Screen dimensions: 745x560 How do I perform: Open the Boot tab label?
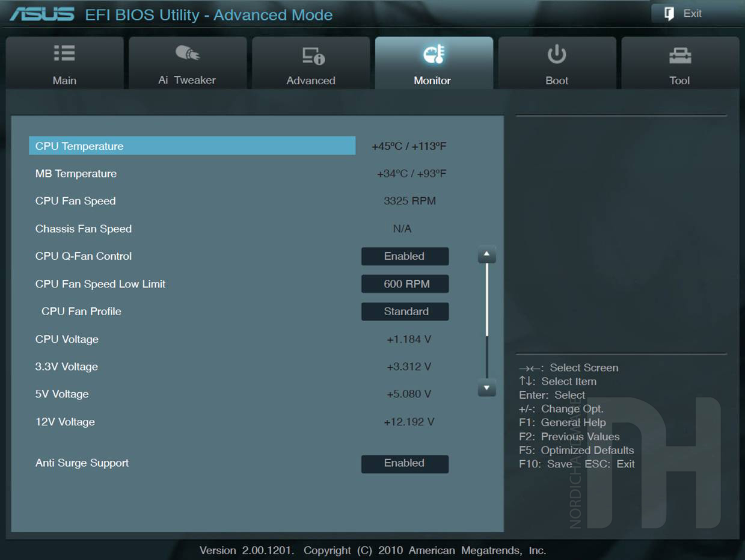[557, 81]
